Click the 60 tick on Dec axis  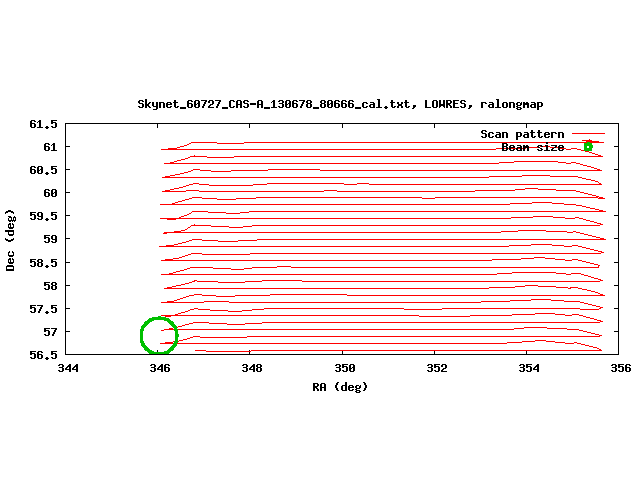point(50,193)
